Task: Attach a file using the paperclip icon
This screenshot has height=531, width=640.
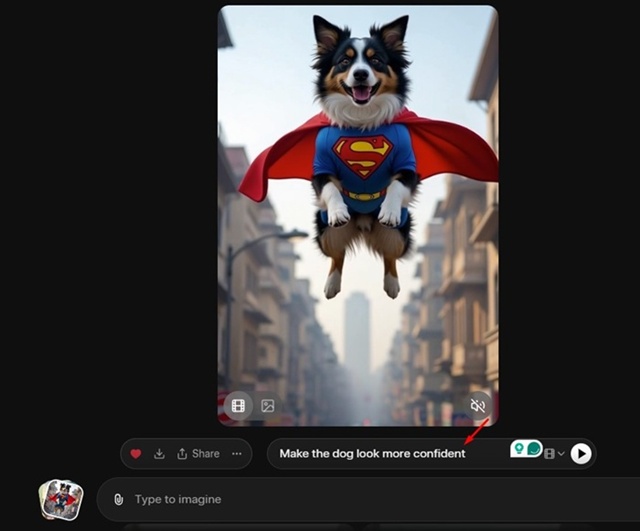Action: coord(118,499)
